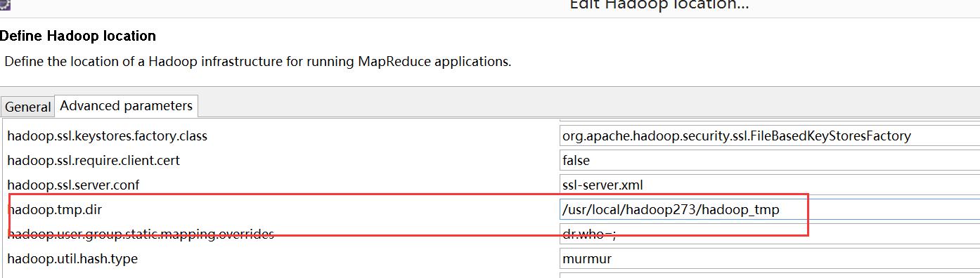
Task: Select the hadoop.user.group.static.mapping.overrides label
Action: coord(141,234)
